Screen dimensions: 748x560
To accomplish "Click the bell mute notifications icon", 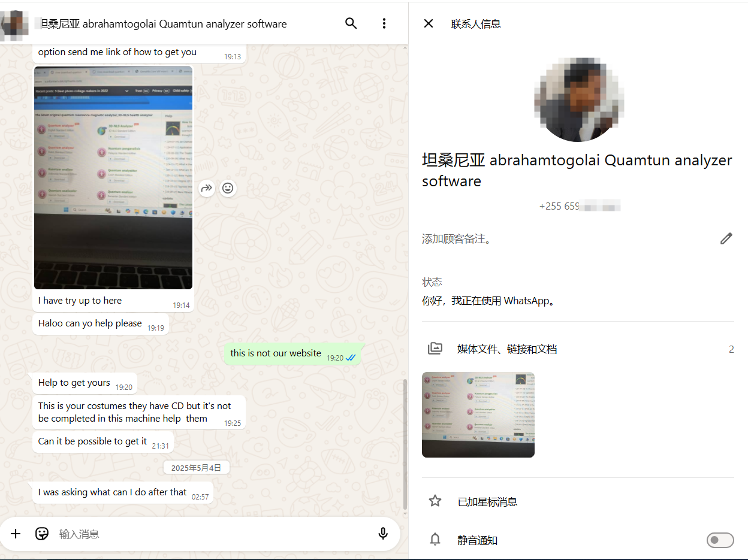I will point(435,540).
